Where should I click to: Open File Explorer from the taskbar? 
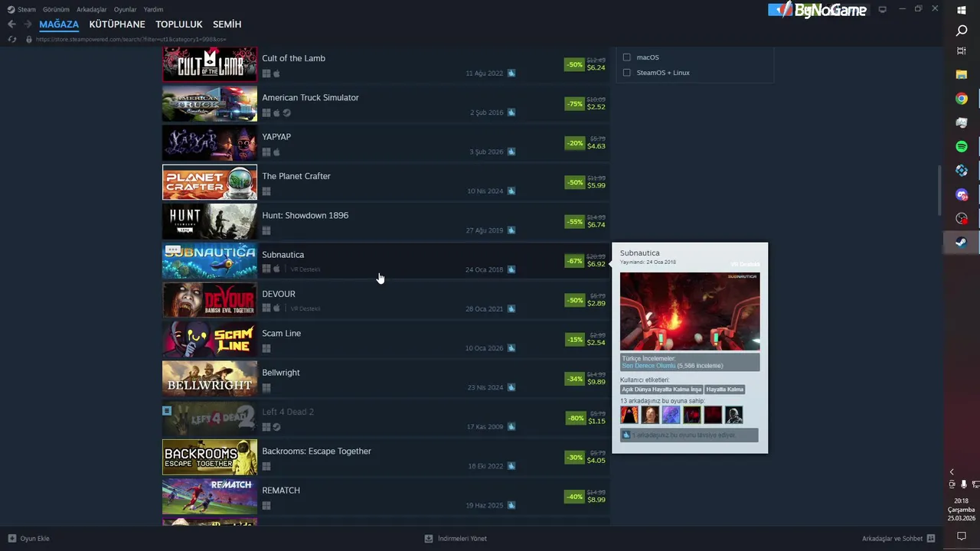click(962, 74)
